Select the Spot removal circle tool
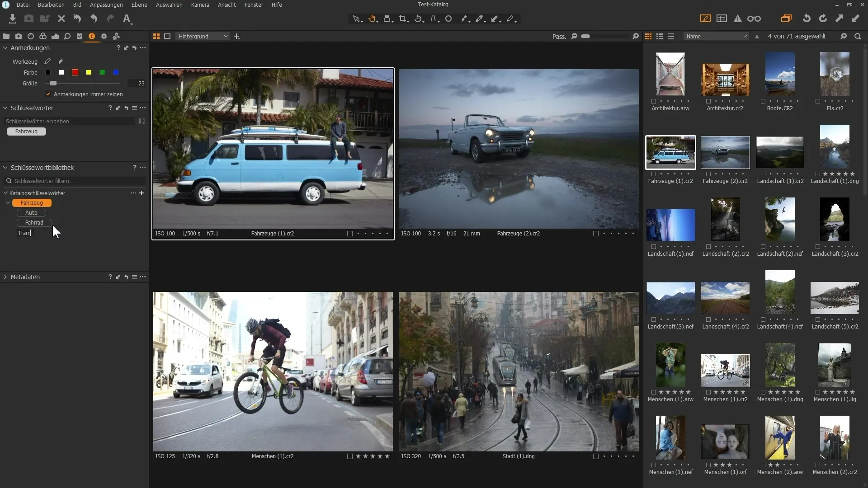Image resolution: width=868 pixels, height=488 pixels. [448, 19]
